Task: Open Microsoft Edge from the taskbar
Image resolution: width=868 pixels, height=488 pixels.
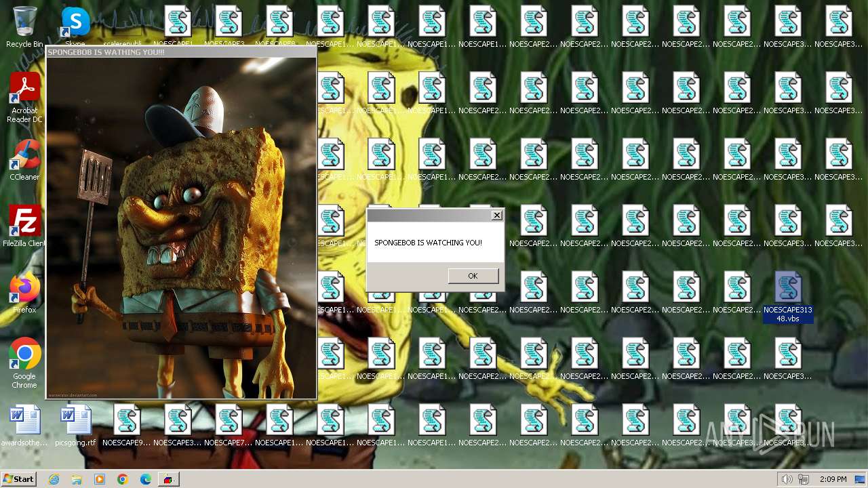Action: pyautogui.click(x=146, y=479)
